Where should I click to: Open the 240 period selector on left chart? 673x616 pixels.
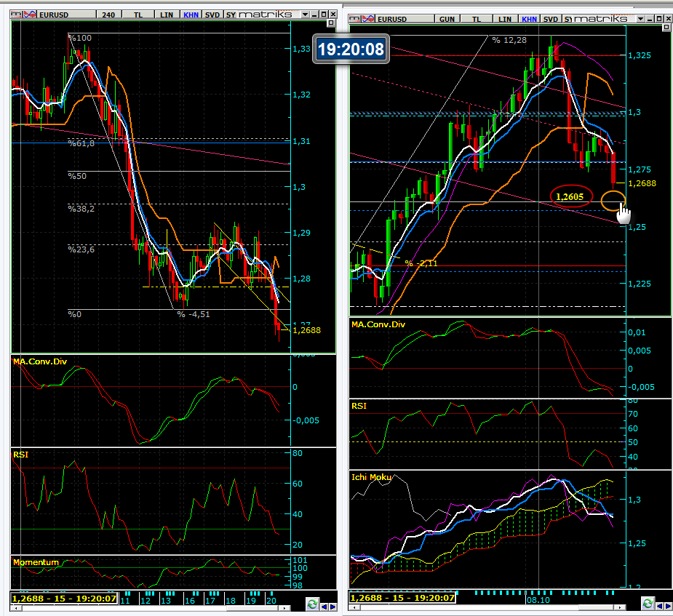coord(108,15)
